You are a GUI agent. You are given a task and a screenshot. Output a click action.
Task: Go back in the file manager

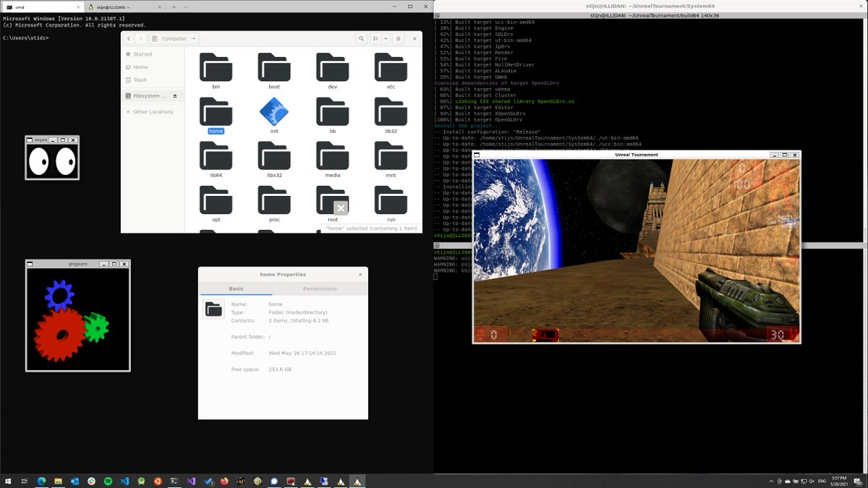click(129, 38)
